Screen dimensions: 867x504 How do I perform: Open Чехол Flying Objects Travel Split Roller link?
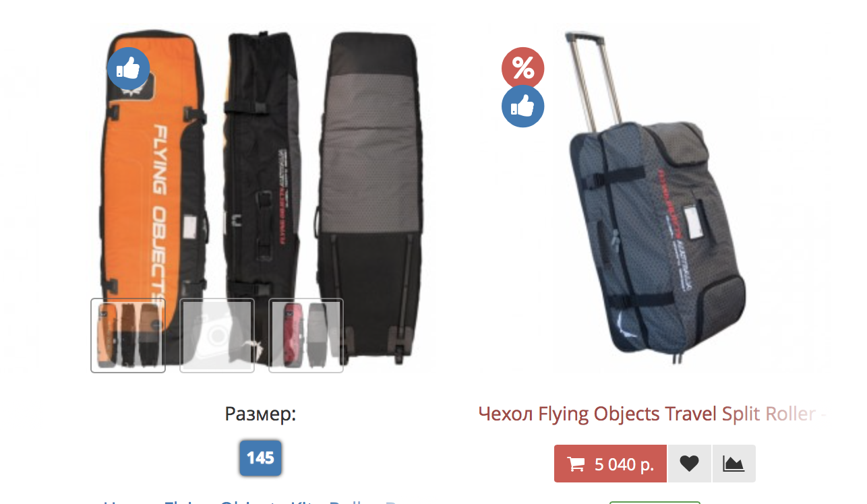click(652, 413)
